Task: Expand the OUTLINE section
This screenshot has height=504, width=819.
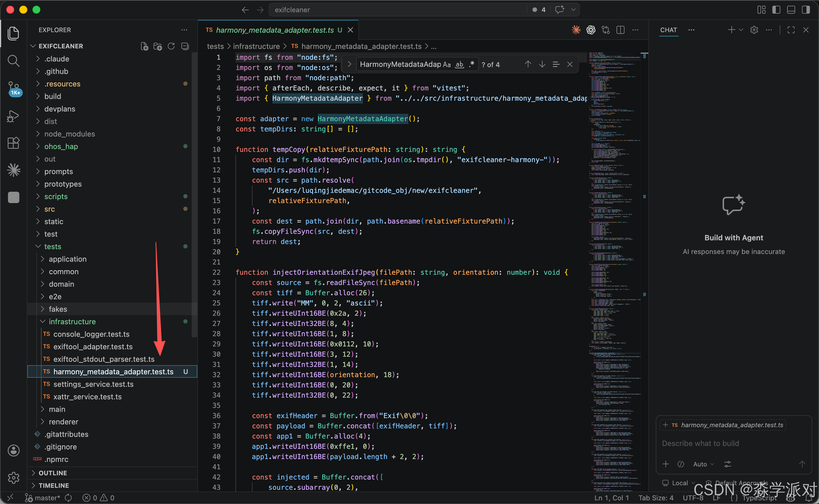Action: [x=113, y=473]
